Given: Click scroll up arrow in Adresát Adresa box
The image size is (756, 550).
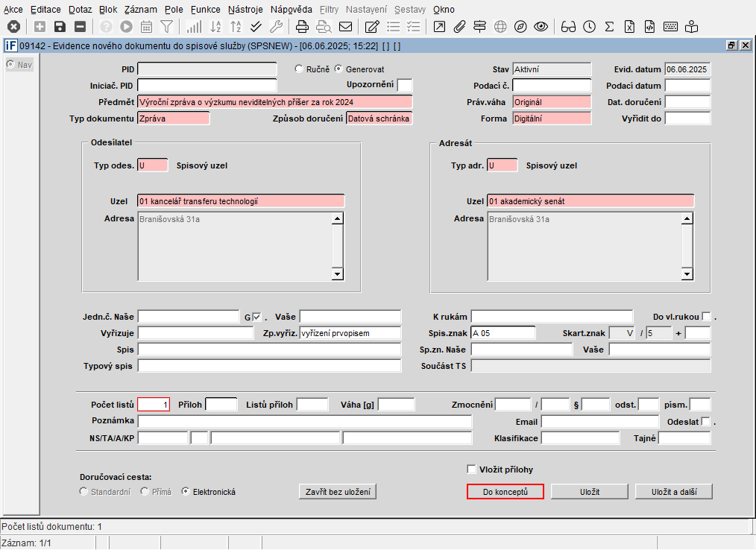Looking at the screenshot, I should pos(687,219).
